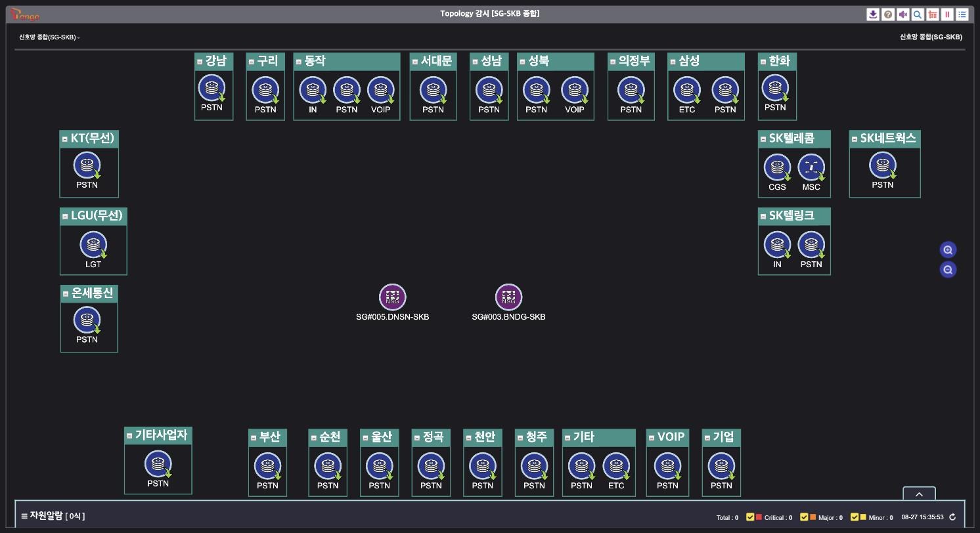Uncheck the Major alarm filter checkbox
The height and width of the screenshot is (533, 980).
804,517
